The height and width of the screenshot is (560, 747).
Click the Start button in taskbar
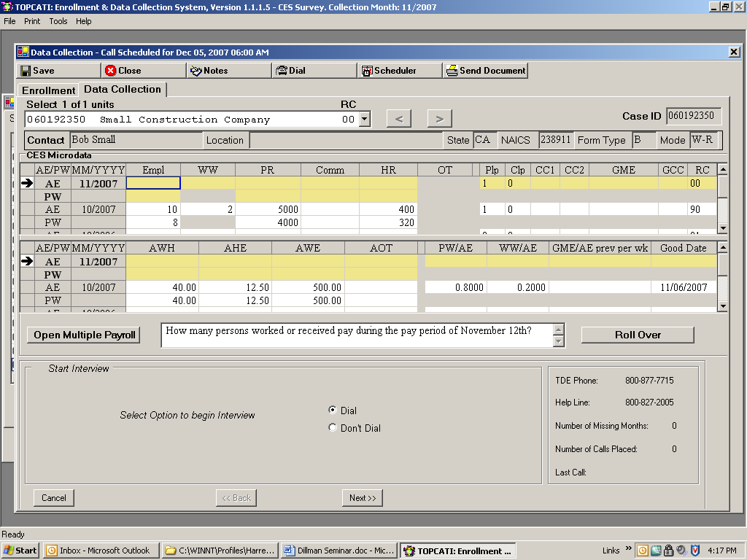[x=20, y=551]
